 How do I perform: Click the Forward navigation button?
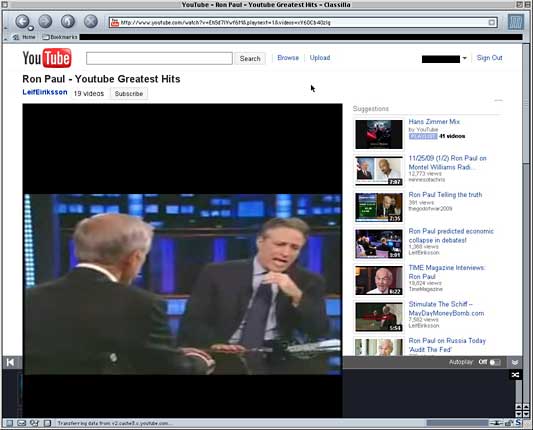click(45, 21)
